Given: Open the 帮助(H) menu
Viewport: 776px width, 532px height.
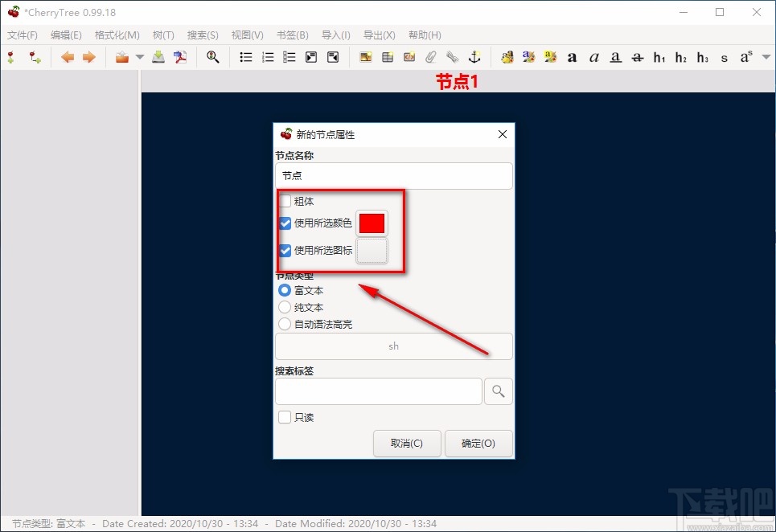Looking at the screenshot, I should [x=425, y=35].
